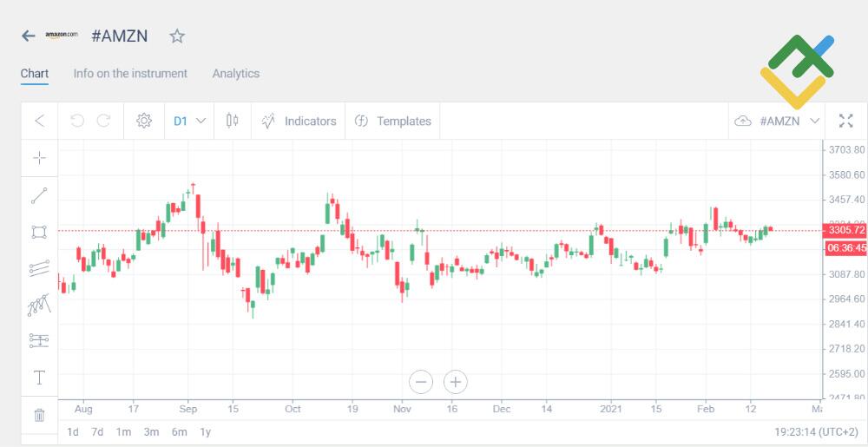The image size is (868, 447).
Task: Open the Indicators menu
Action: coord(299,122)
